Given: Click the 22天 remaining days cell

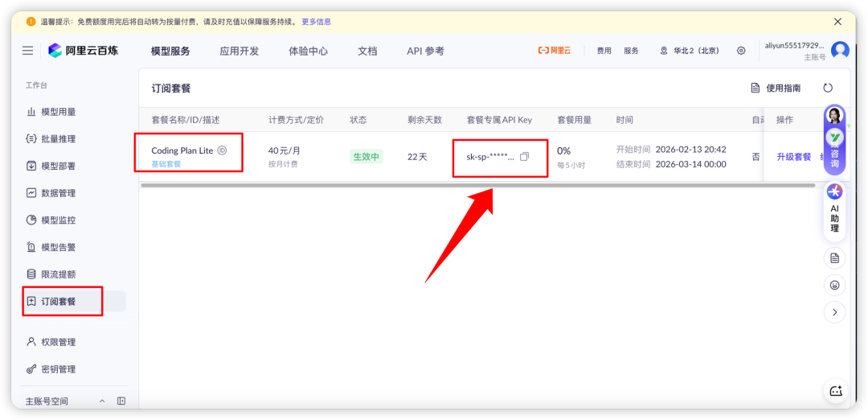Looking at the screenshot, I should (x=417, y=157).
